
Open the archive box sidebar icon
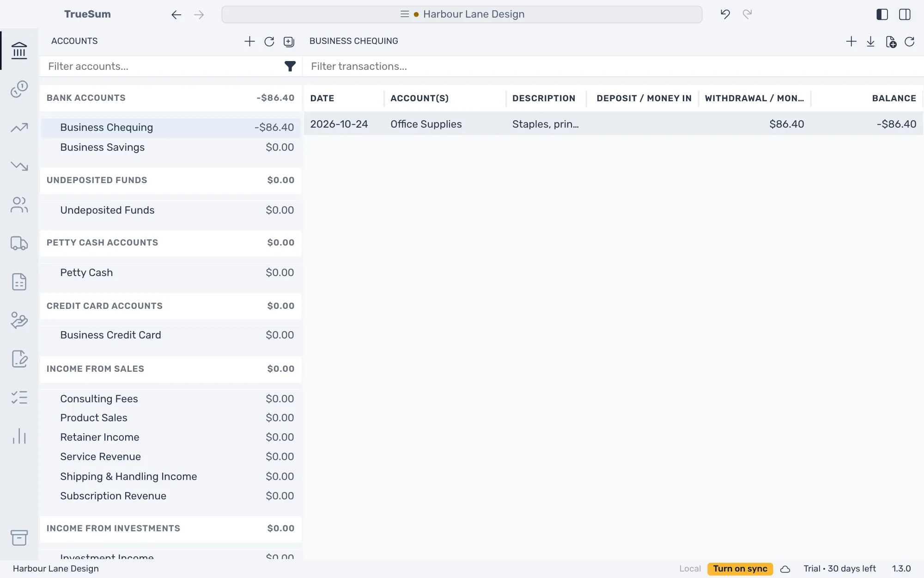19,538
